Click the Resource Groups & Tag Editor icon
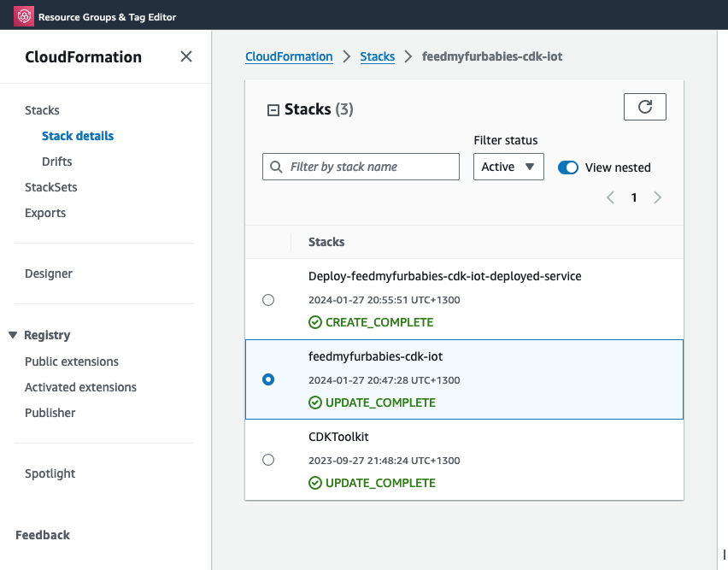728x570 pixels. pos(24,17)
